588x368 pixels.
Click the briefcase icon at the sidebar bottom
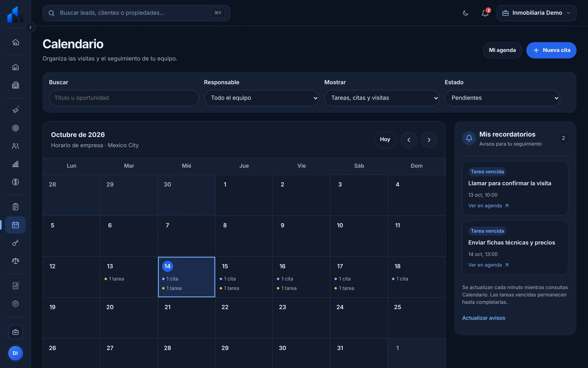point(16,332)
